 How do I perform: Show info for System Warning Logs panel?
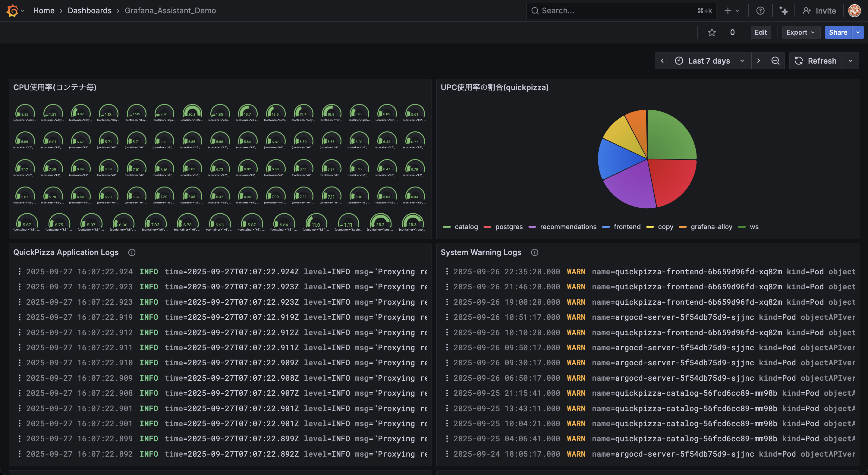click(534, 252)
